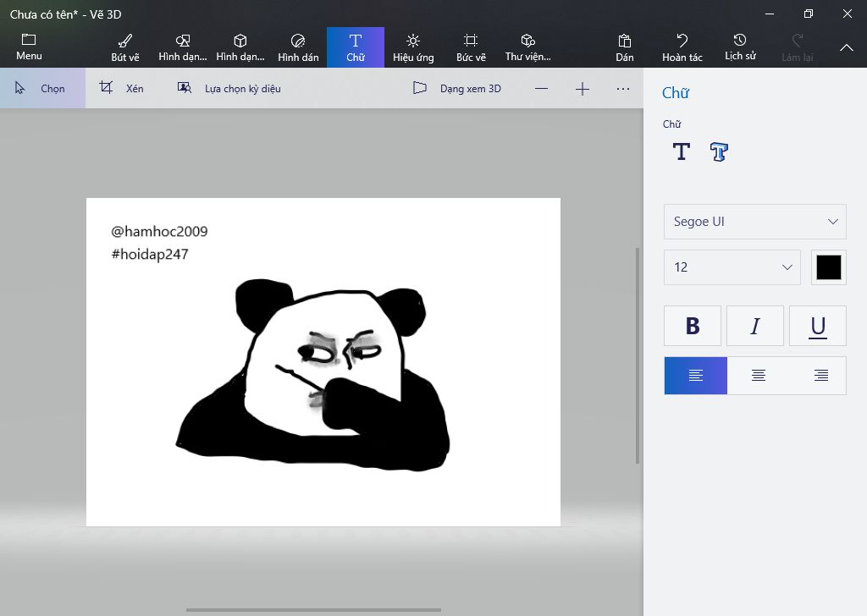The image size is (867, 616).
Task: Choose Lựa chọn kỳ diệu magic select
Action: 229,88
